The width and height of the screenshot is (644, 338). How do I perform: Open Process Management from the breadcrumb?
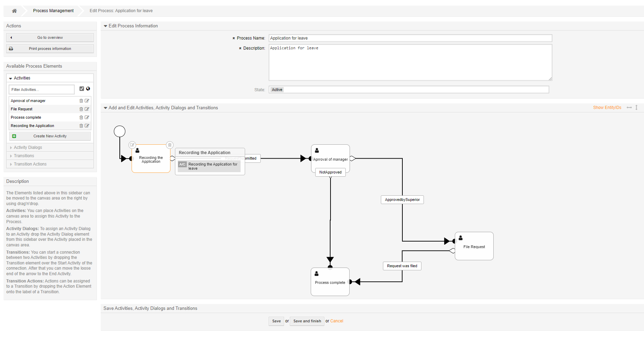coord(53,11)
